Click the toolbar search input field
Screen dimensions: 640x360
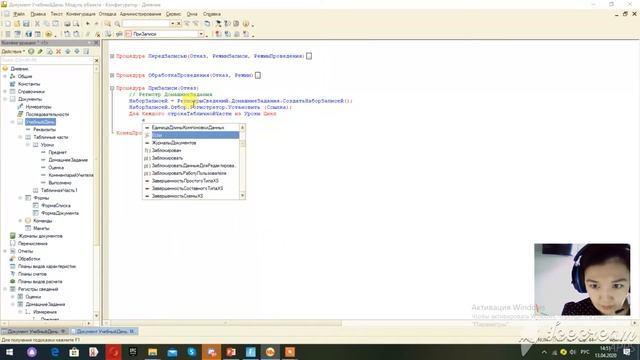click(x=146, y=24)
